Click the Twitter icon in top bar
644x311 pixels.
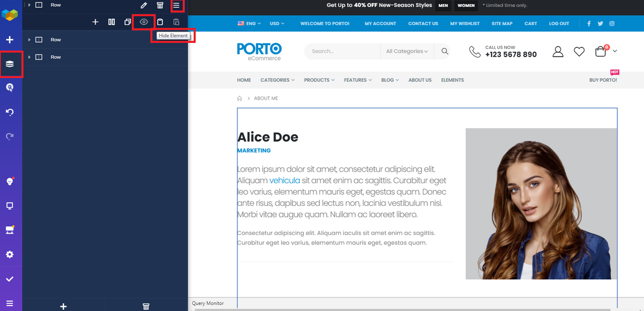coord(600,24)
